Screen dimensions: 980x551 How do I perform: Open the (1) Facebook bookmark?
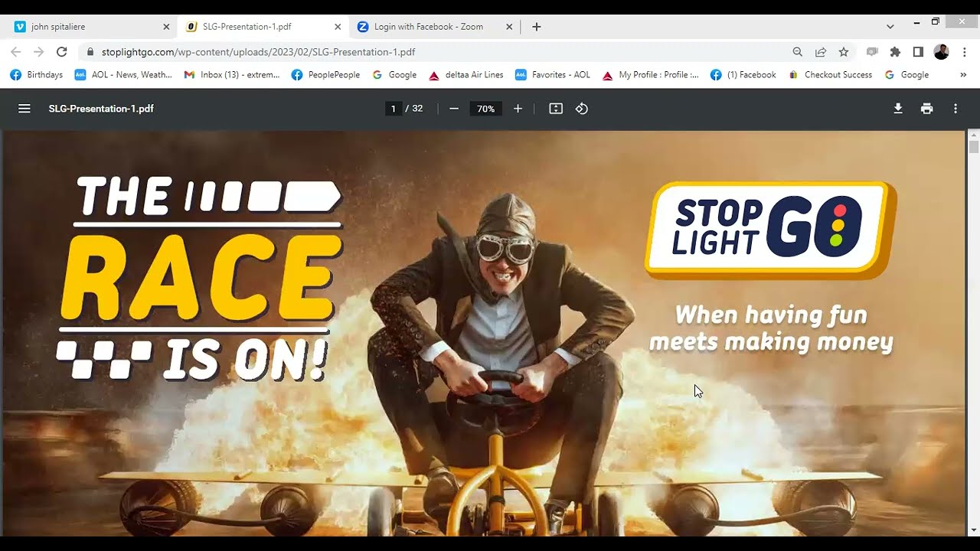(743, 75)
